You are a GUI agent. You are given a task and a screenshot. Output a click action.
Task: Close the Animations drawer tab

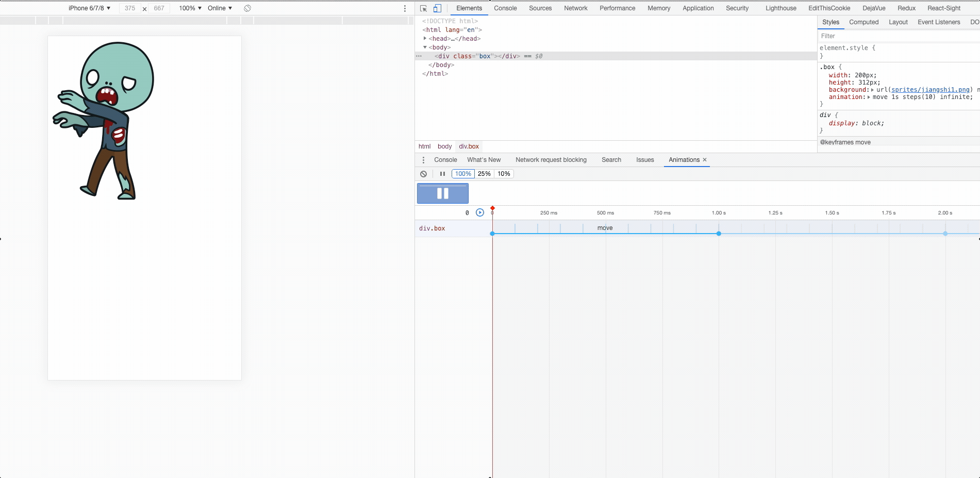click(x=705, y=160)
